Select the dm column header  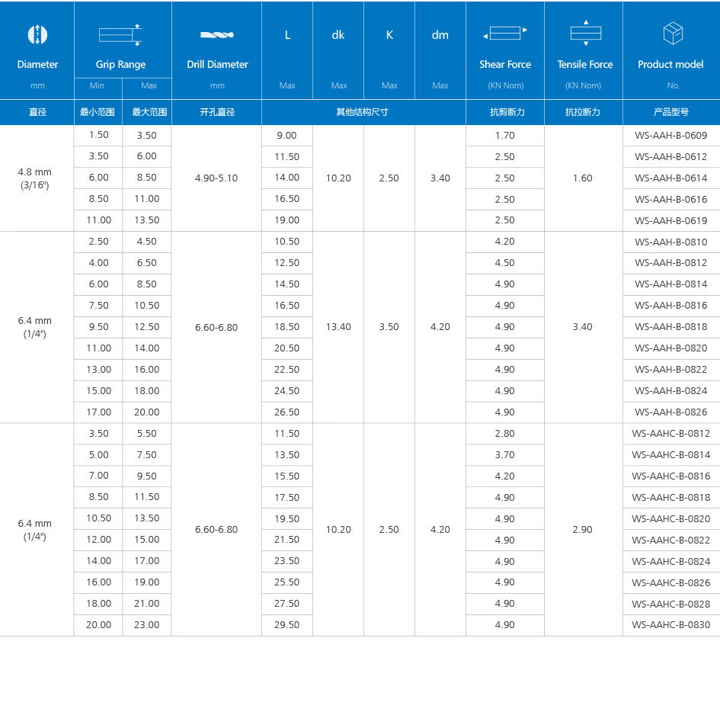(440, 35)
